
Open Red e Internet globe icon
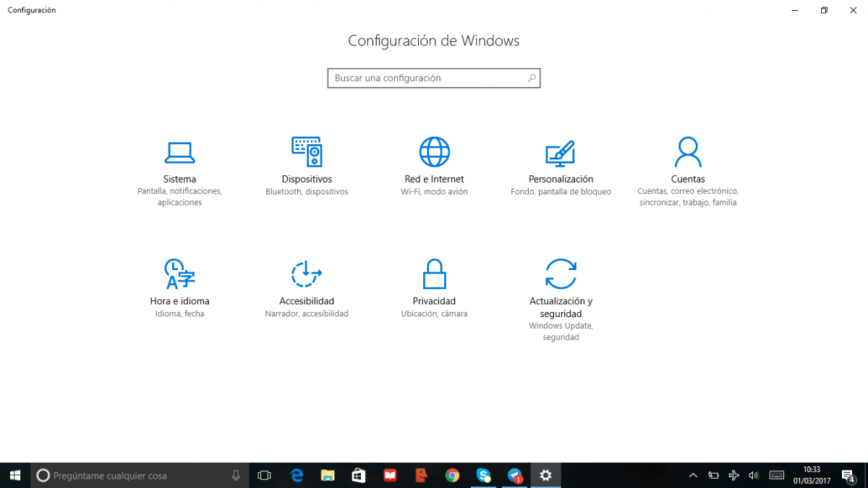[x=434, y=152]
